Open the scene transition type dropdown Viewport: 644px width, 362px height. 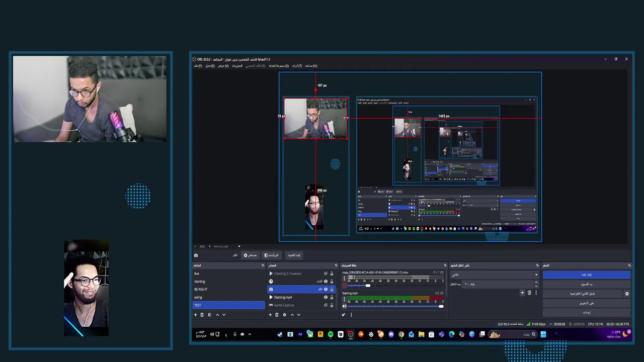point(494,275)
